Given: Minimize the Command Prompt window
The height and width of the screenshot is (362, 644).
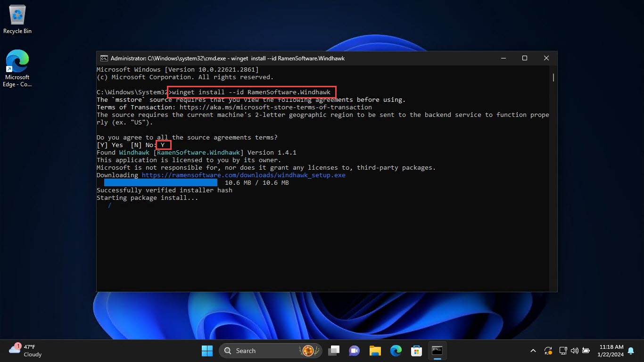Looking at the screenshot, I should (x=503, y=58).
